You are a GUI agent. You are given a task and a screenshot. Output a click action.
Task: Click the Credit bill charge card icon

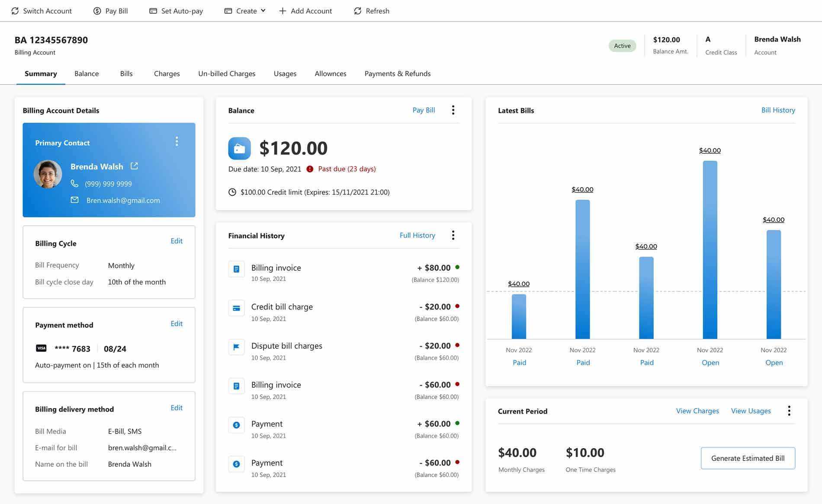point(236,308)
